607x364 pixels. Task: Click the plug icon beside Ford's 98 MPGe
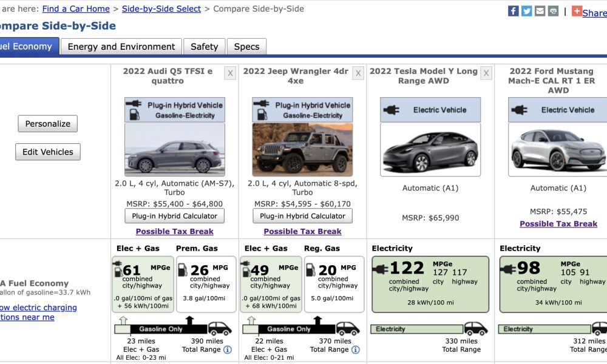[x=508, y=269]
